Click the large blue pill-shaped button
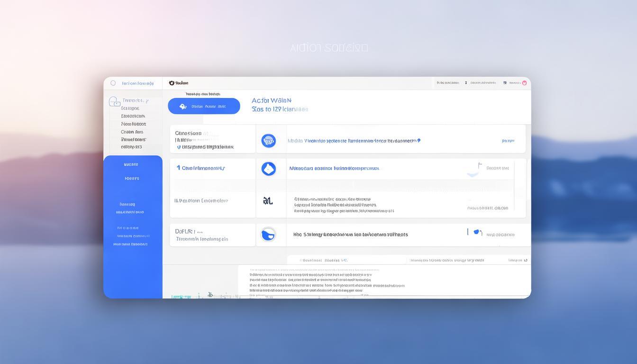637x364 pixels. [204, 106]
